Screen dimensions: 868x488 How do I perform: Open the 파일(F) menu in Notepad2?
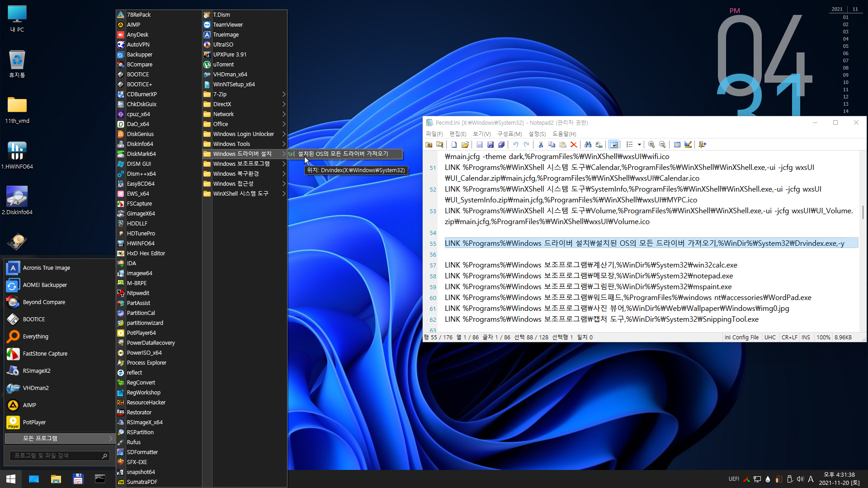click(434, 134)
